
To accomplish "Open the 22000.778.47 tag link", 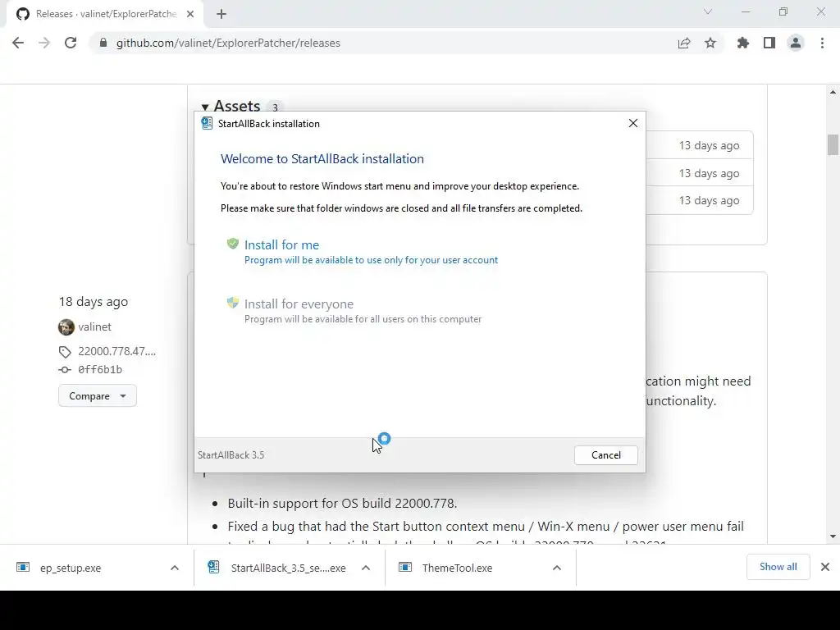I will point(116,351).
